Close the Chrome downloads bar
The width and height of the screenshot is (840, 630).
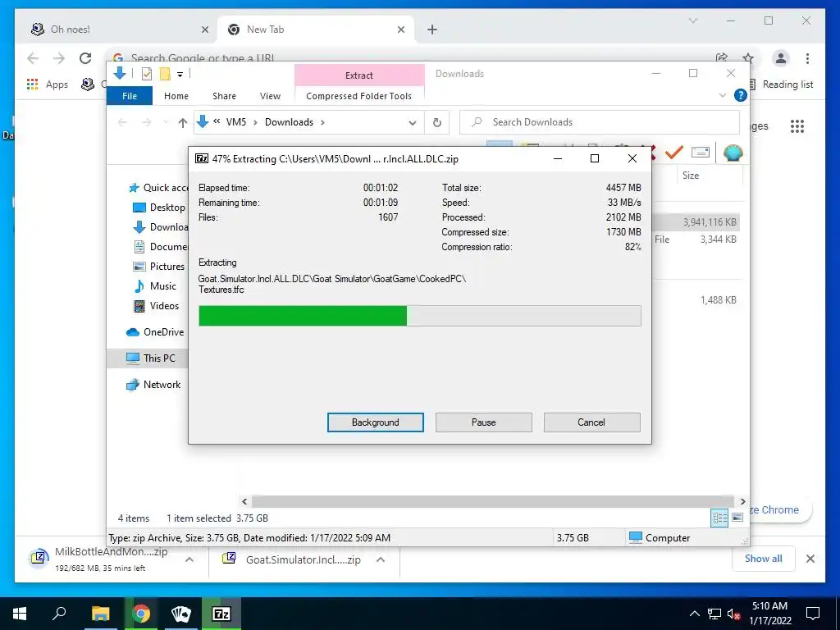[x=810, y=559]
